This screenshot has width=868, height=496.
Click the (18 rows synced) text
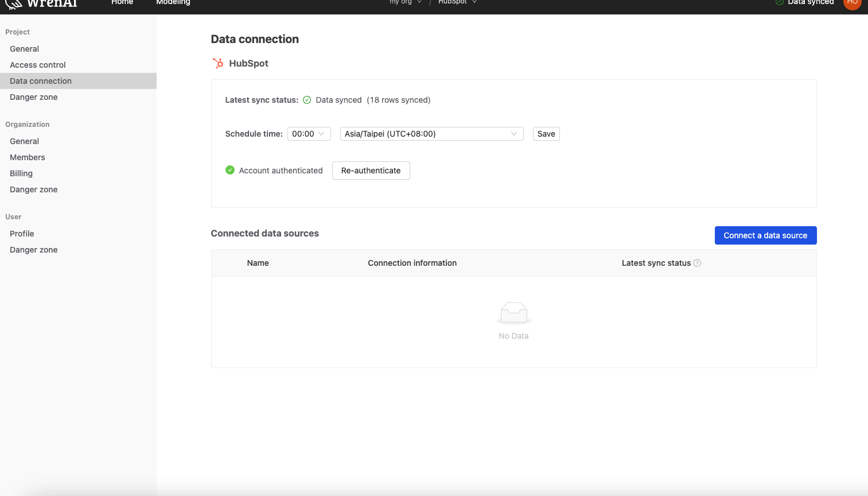pos(399,100)
